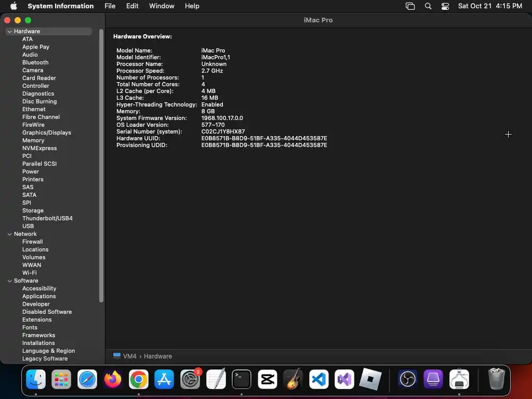Click the Hardware UUID value
Viewport: 532px width, 399px height.
264,138
